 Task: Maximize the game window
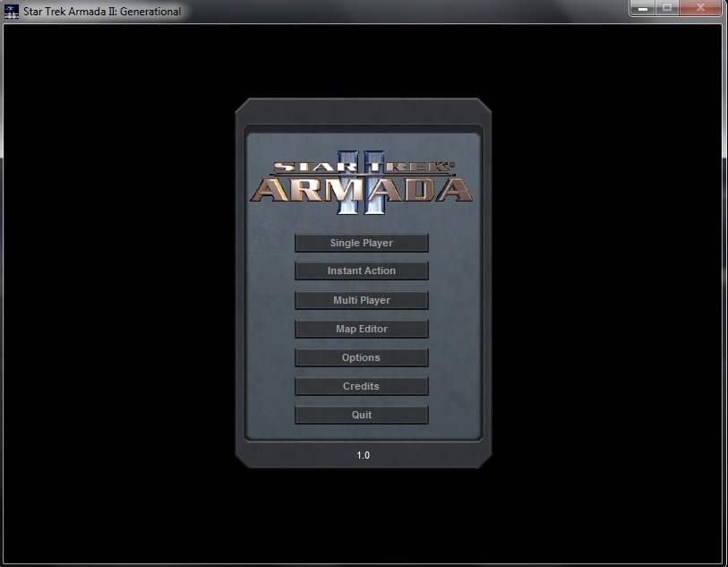click(667, 8)
